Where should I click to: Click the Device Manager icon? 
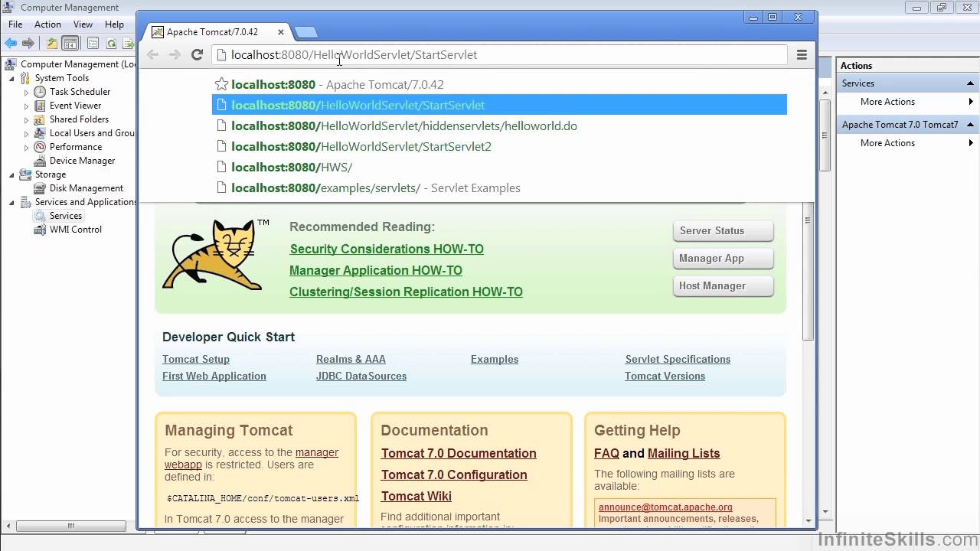point(40,161)
